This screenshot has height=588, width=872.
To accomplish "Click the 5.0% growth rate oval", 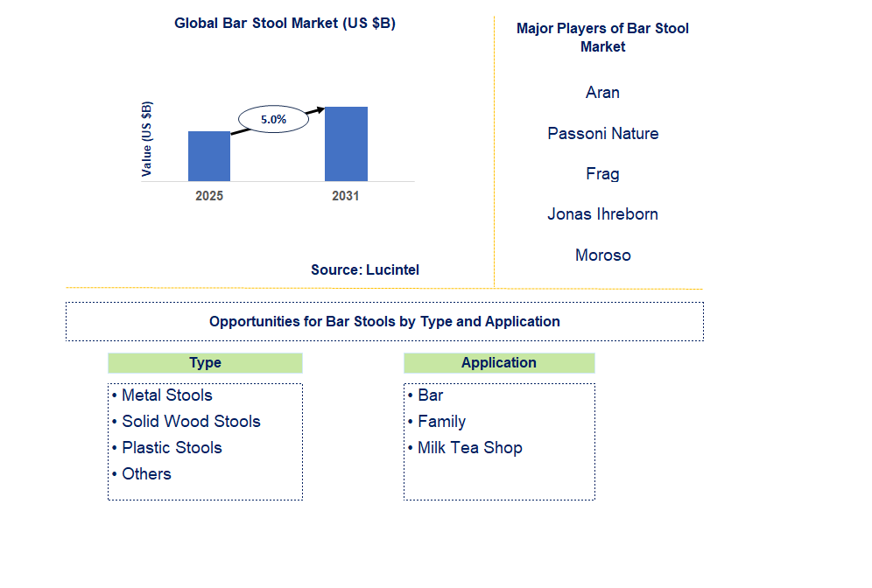I will click(x=274, y=119).
